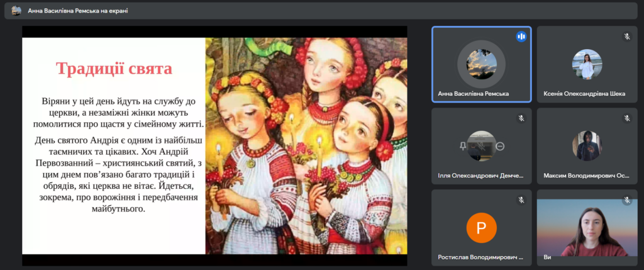Viewport: 644px width, 270px height.
Task: Click the muted mic icon on Максим's tile
Action: coord(626,118)
